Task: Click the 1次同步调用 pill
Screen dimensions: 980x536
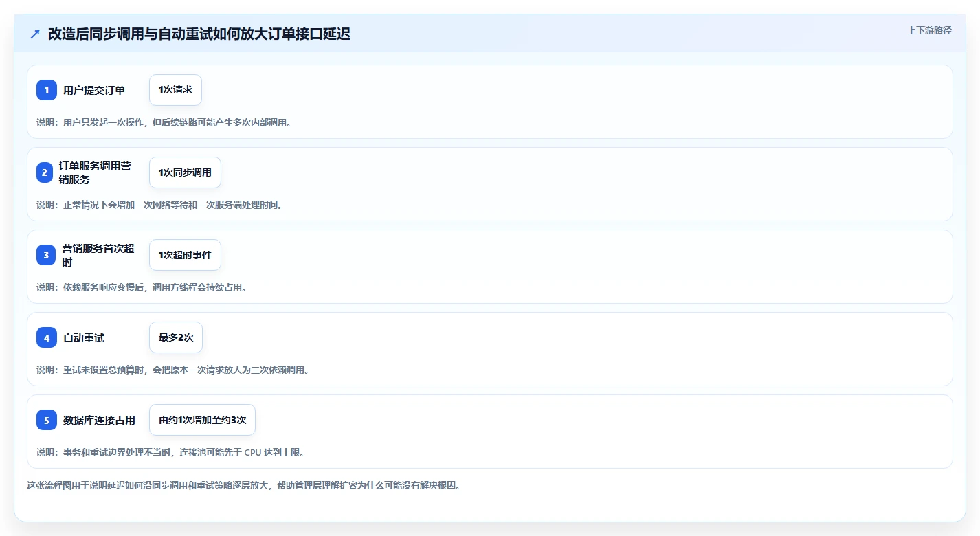Action: 185,172
